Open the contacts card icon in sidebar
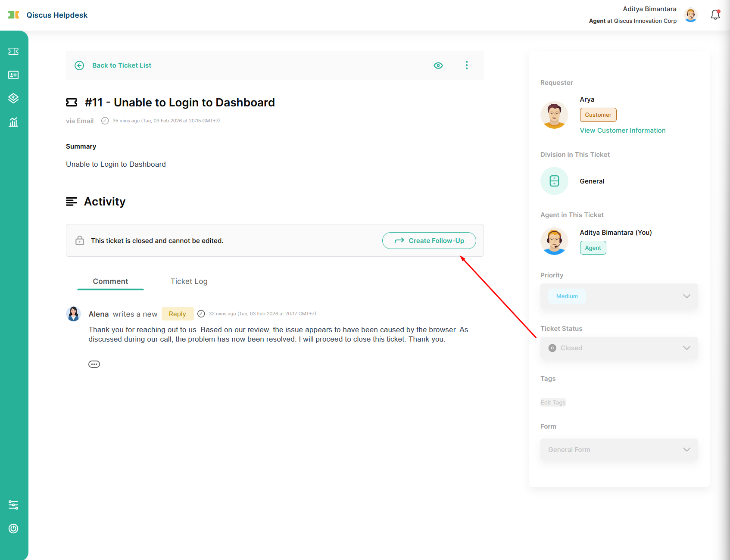 (x=13, y=75)
